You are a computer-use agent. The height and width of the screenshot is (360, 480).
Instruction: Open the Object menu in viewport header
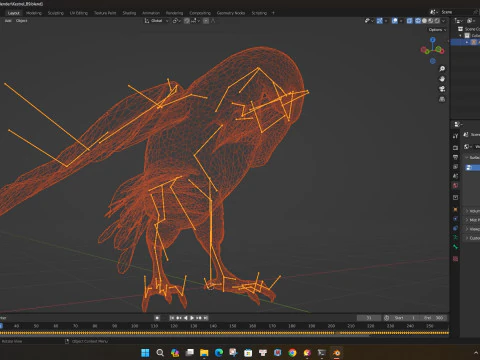pyautogui.click(x=22, y=21)
